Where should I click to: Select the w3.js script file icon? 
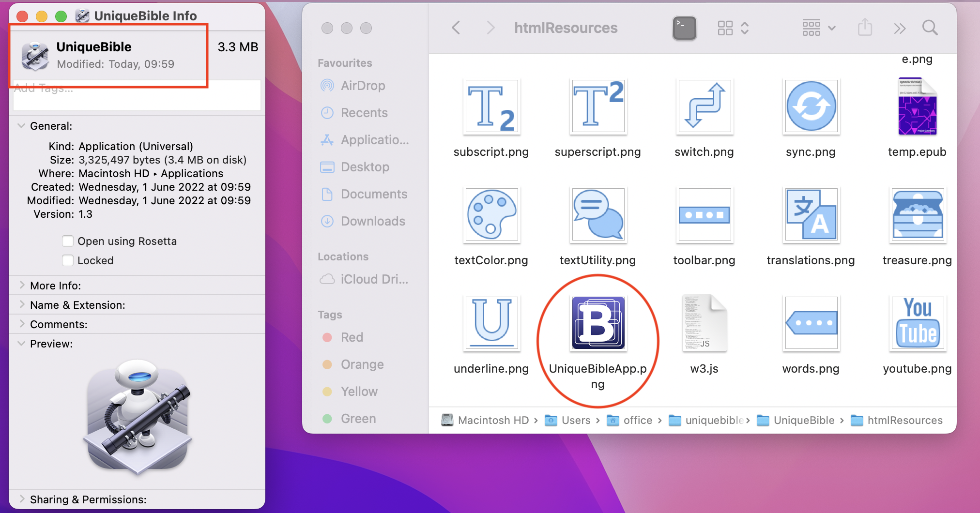[704, 323]
